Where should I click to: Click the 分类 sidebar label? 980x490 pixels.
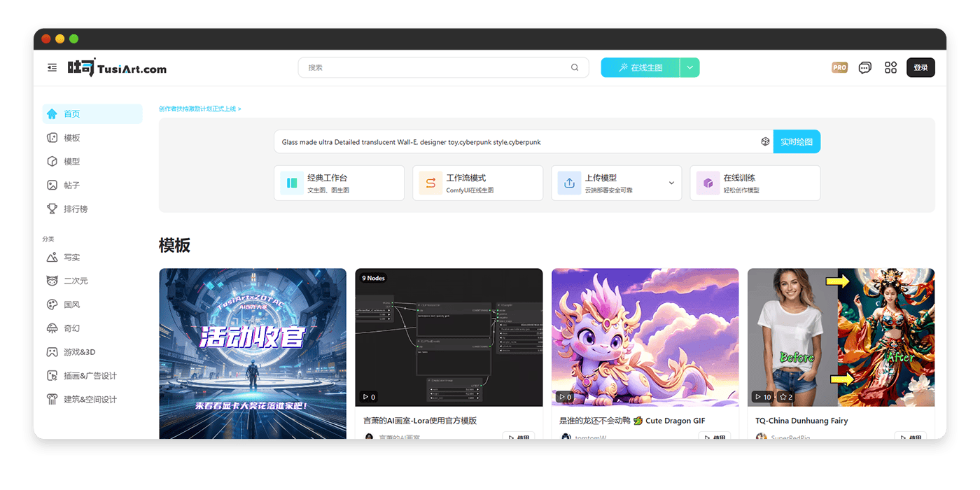coord(48,239)
